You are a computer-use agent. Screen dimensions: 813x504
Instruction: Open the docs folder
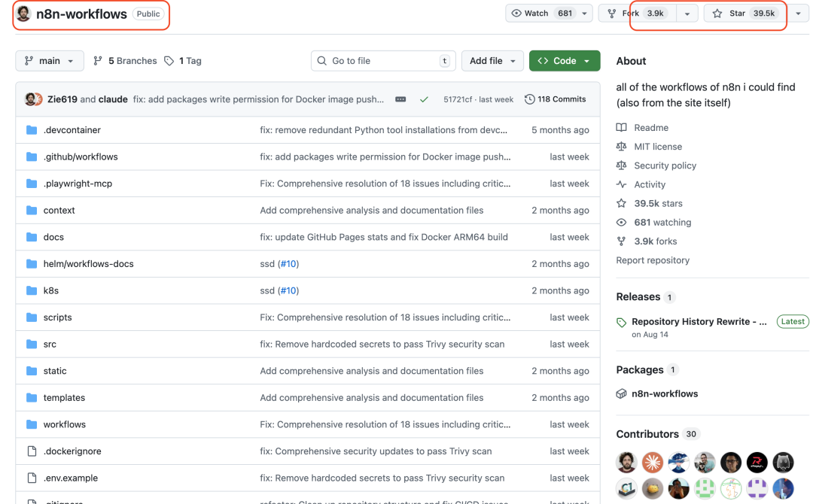53,237
